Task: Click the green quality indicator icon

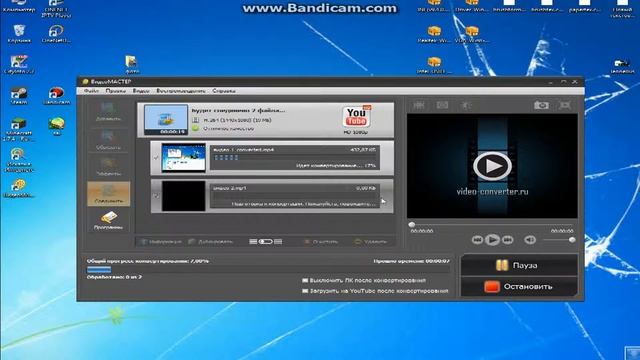Action: pyautogui.click(x=196, y=128)
